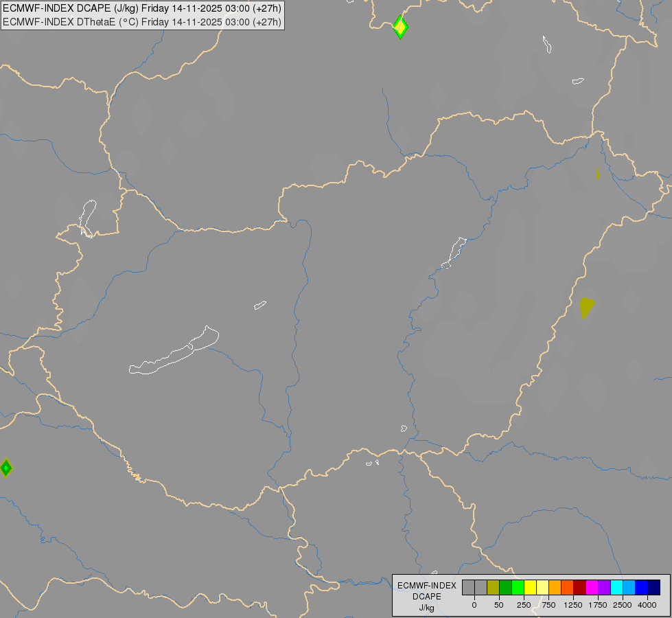Click the magenta swatch above value 1750

coord(592,587)
